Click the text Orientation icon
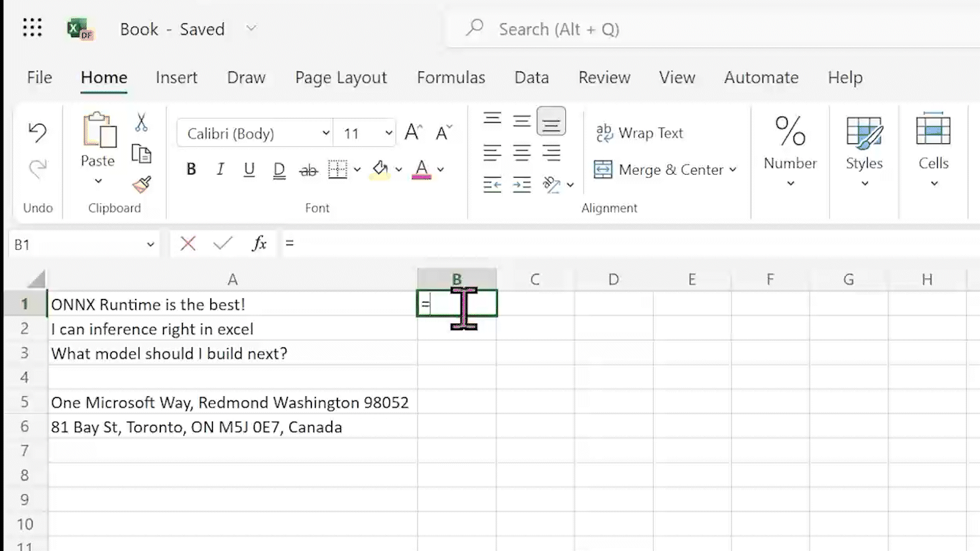The image size is (980, 551). [551, 184]
